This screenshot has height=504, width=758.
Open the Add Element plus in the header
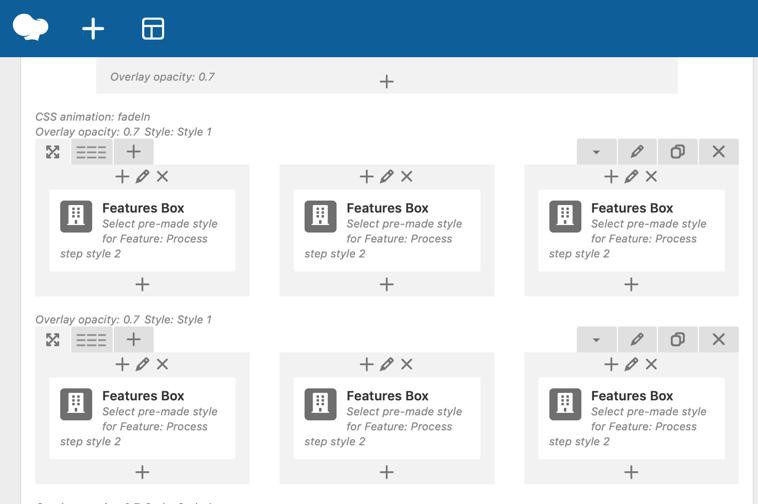pyautogui.click(x=93, y=29)
